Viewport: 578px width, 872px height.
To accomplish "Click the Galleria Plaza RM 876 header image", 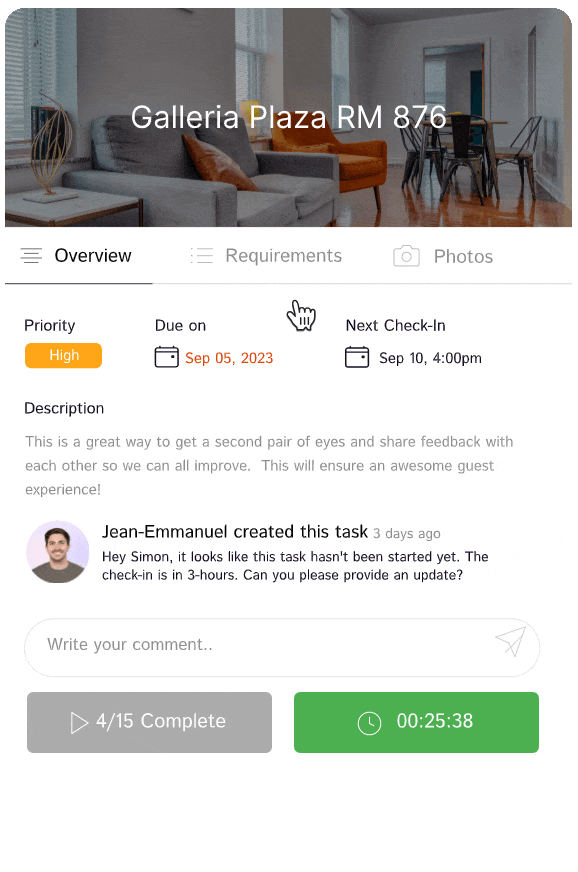I will (x=289, y=117).
